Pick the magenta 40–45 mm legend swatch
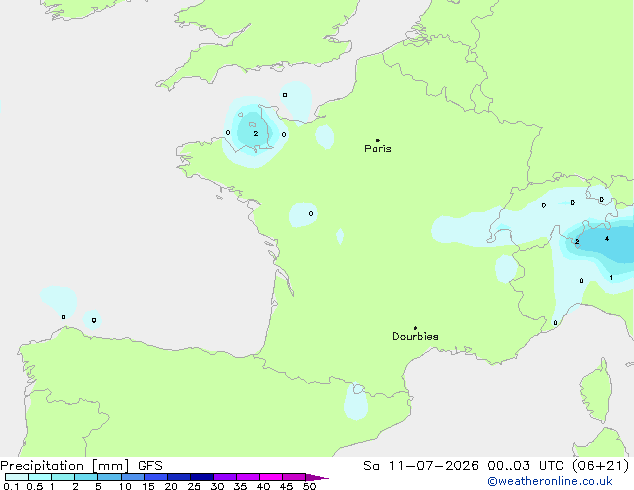634x490 pixels. 271,477
